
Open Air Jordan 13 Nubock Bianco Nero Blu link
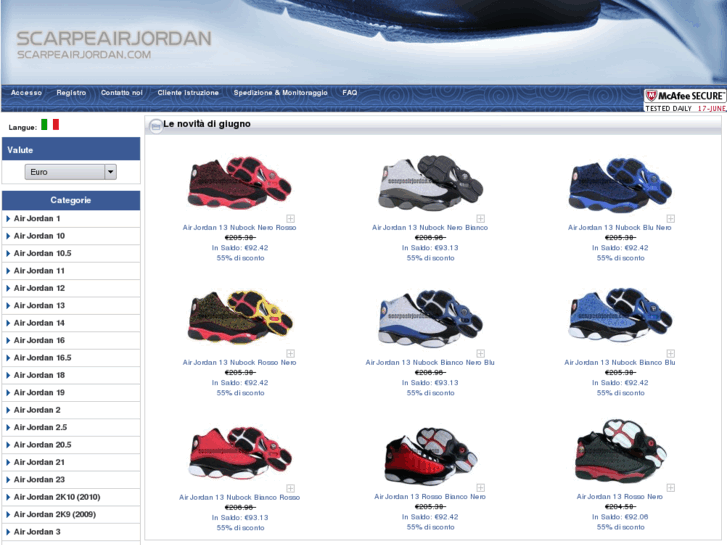click(430, 362)
